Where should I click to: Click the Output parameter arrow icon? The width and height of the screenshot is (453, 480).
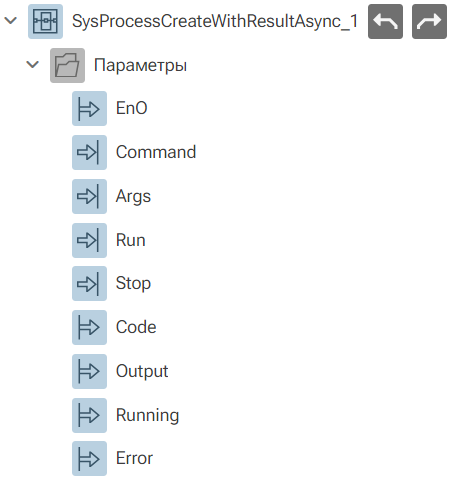click(x=89, y=371)
